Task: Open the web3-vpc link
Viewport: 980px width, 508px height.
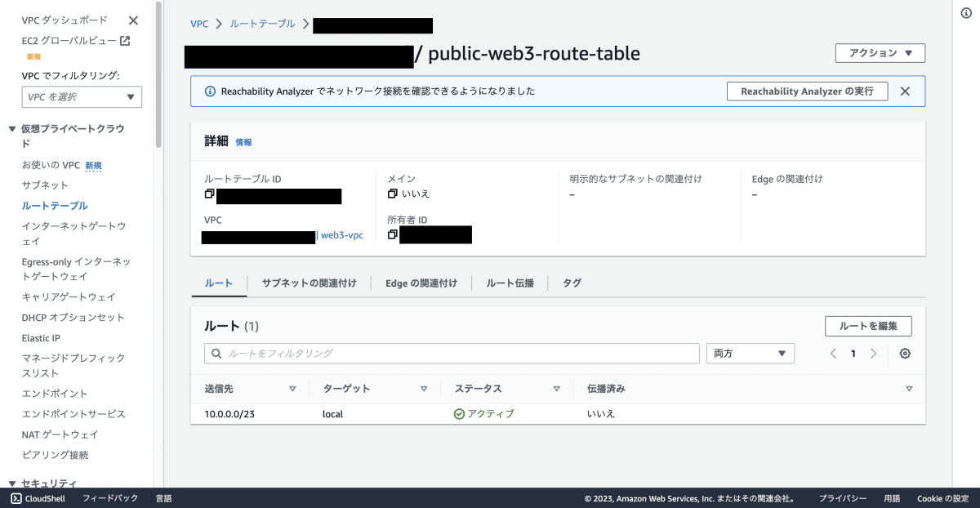Action: click(x=342, y=235)
